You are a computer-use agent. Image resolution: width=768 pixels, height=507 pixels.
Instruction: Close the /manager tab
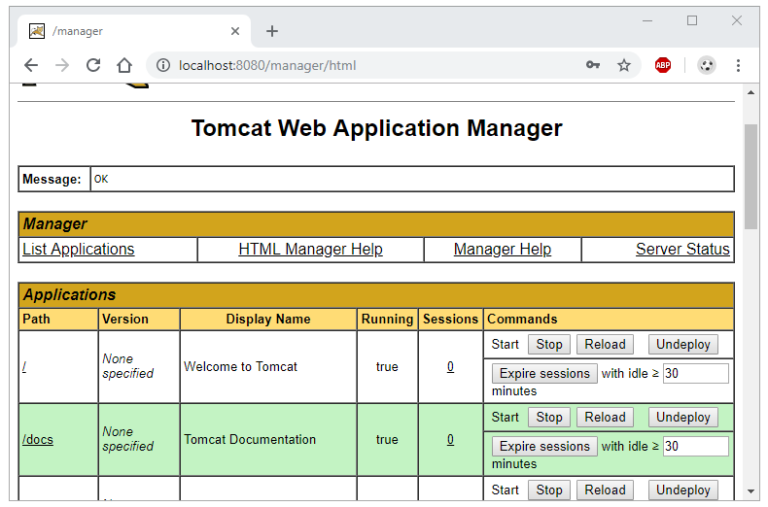point(235,31)
